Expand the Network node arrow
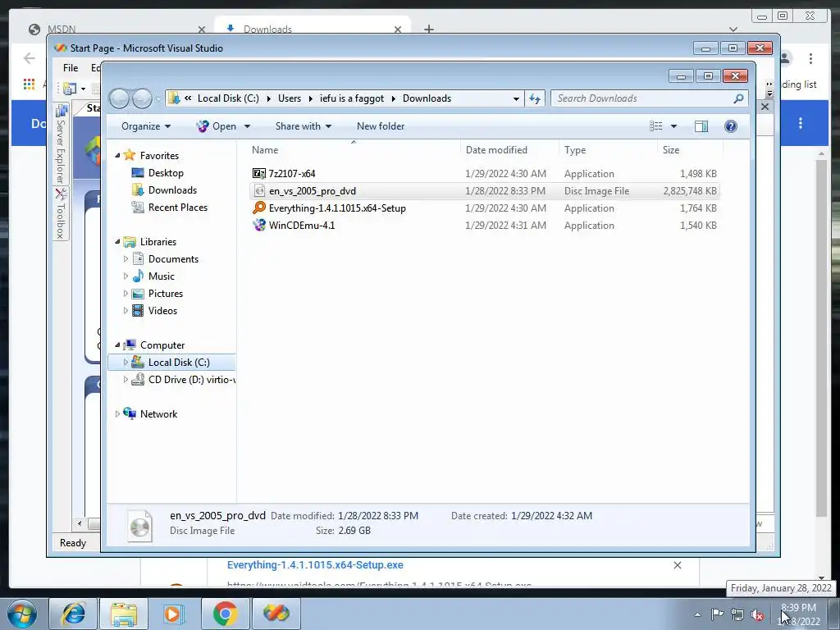 click(x=117, y=414)
